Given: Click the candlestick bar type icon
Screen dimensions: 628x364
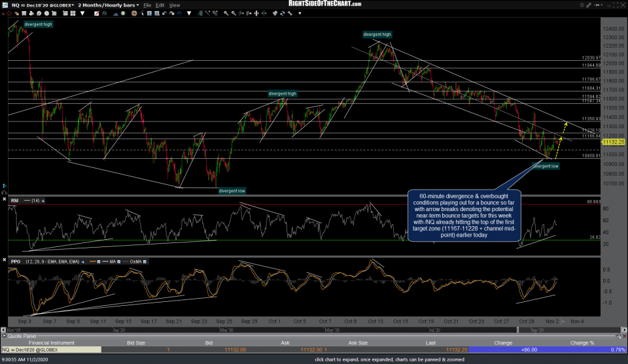Looking at the screenshot, I should (104, 13).
